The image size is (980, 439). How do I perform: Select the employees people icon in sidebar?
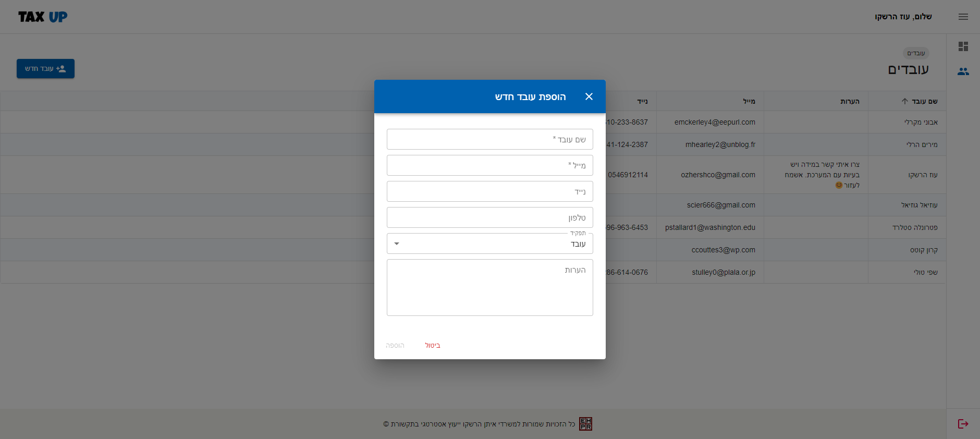click(x=963, y=71)
